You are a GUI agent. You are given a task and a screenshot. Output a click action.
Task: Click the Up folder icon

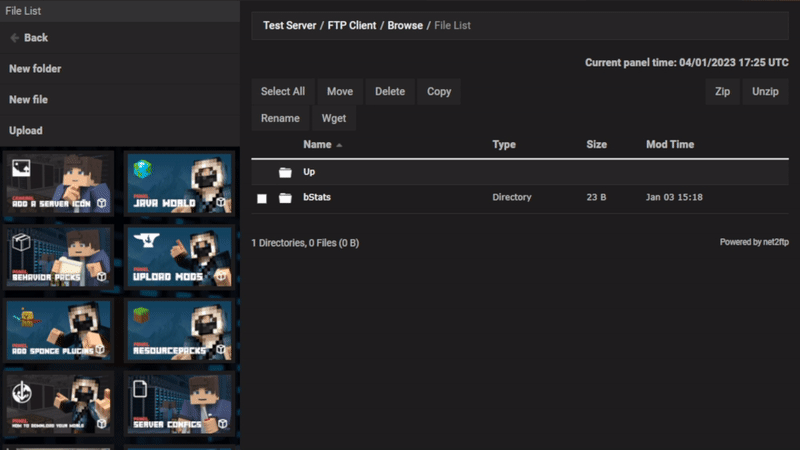point(285,172)
